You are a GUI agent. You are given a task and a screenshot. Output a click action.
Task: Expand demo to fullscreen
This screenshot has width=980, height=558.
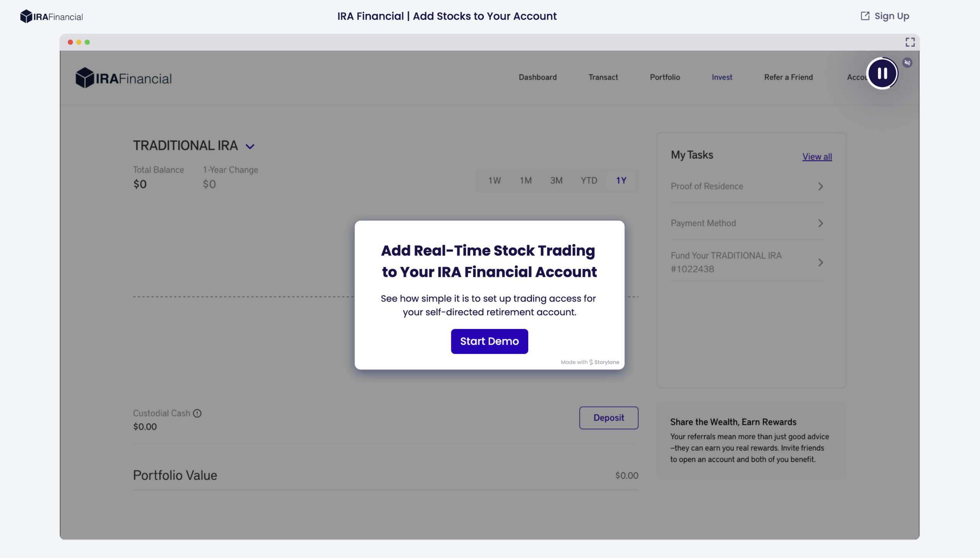pyautogui.click(x=910, y=42)
